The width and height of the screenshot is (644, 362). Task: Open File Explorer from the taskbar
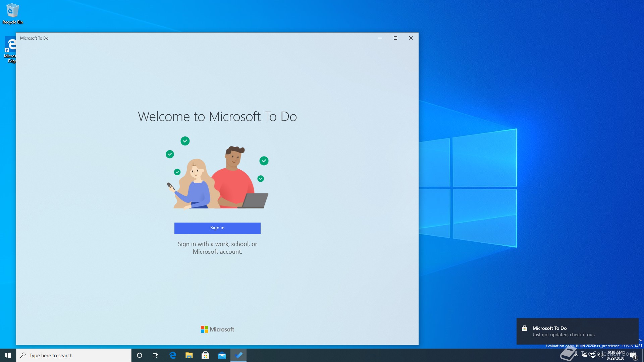[x=189, y=355]
